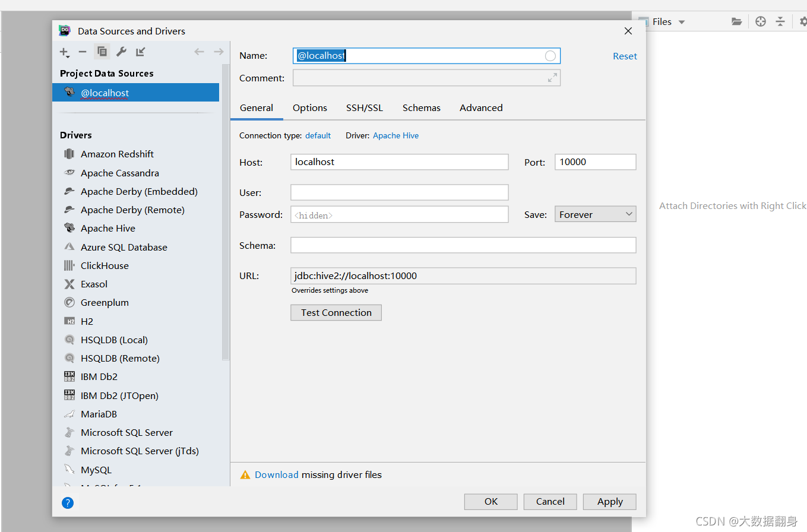Screen dimensions: 807x532
Task: Click the add data source plus icon
Action: click(x=64, y=52)
